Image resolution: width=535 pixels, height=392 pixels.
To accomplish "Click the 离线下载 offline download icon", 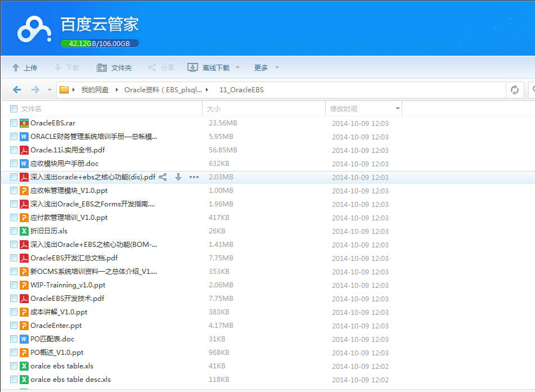I will (192, 67).
